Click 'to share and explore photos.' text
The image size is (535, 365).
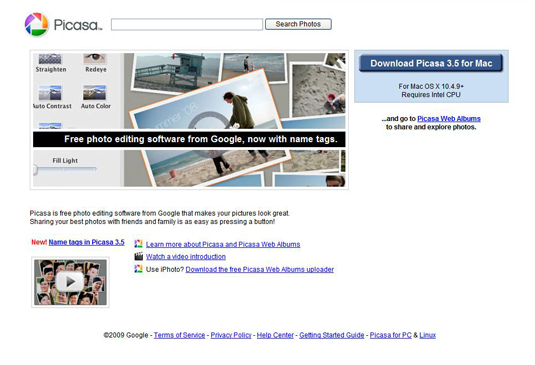pos(431,127)
